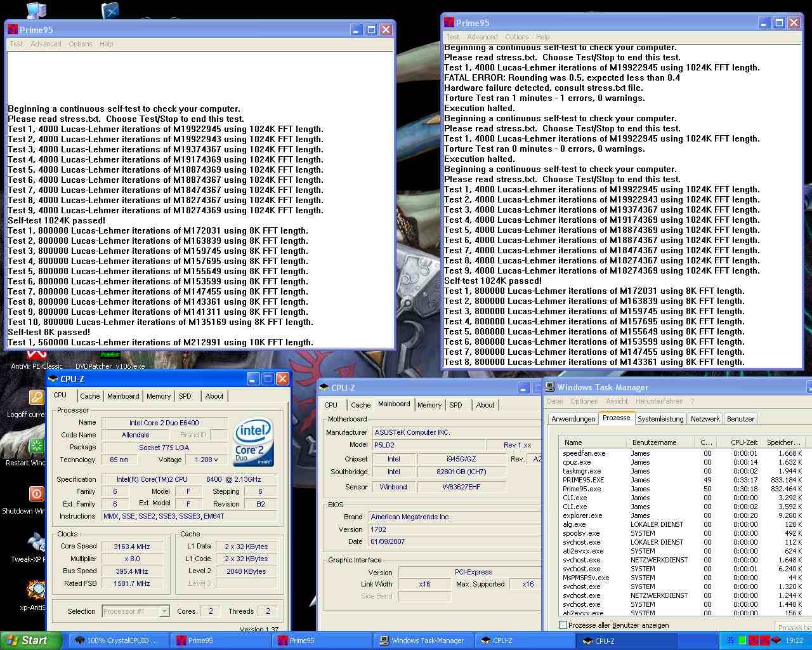Viewport: 812px width, 650px height.
Task: Open the Help menu in left Prime95 window
Action: (107, 44)
